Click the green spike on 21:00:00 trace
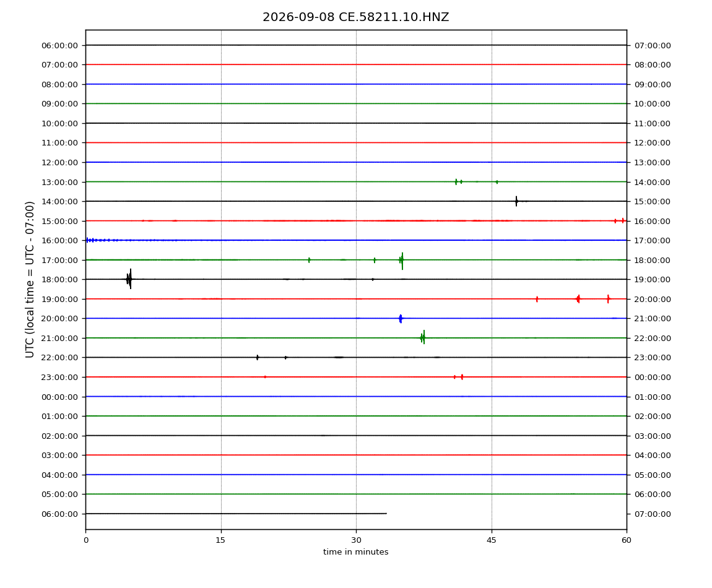This screenshot has width=712, height=588. coord(423,337)
